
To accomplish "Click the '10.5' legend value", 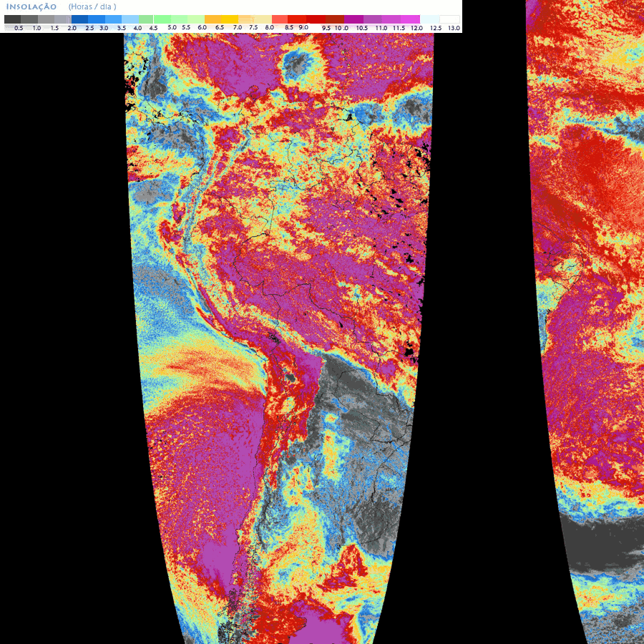I will [x=362, y=28].
